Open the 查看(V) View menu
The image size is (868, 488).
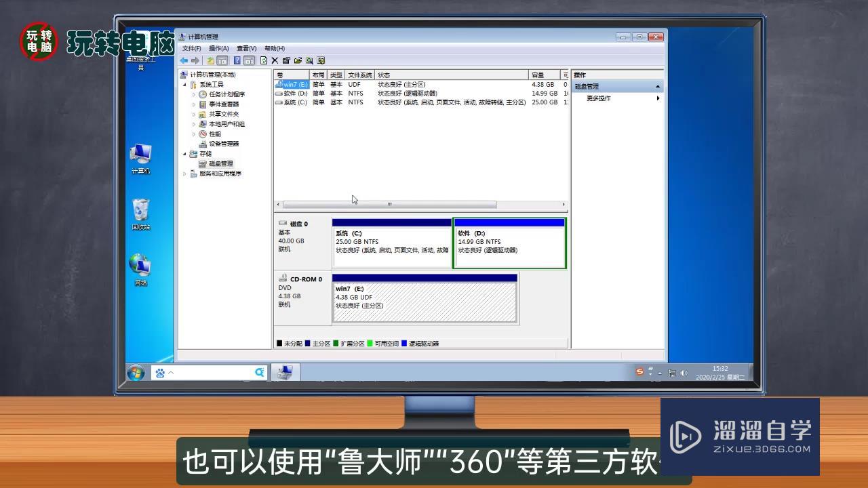(246, 49)
